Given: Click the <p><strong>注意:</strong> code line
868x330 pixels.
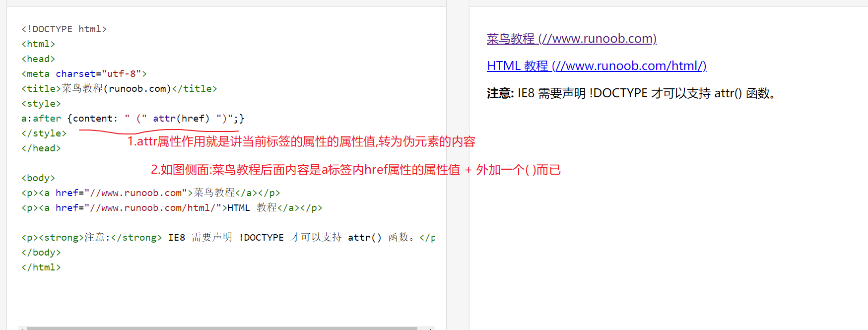Looking at the screenshot, I should coord(228,238).
